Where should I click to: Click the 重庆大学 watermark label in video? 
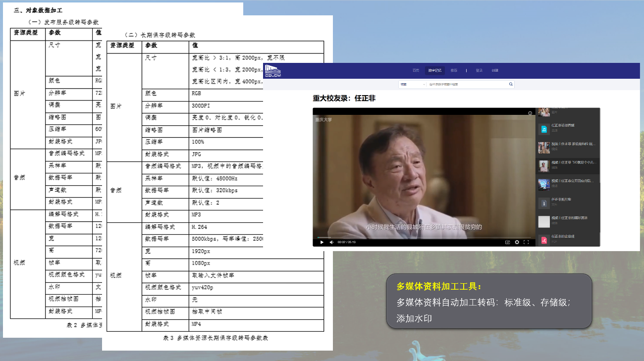tap(324, 119)
